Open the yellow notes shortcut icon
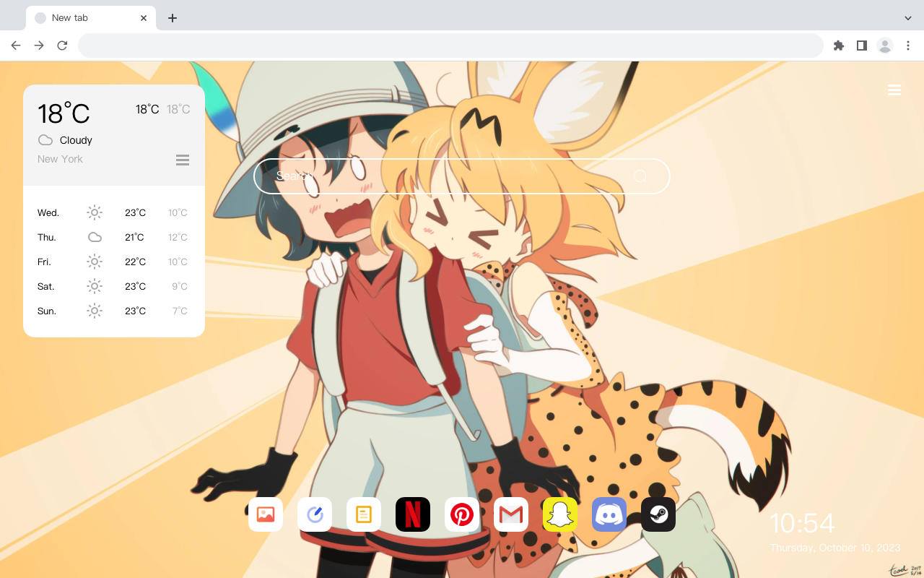 click(364, 514)
